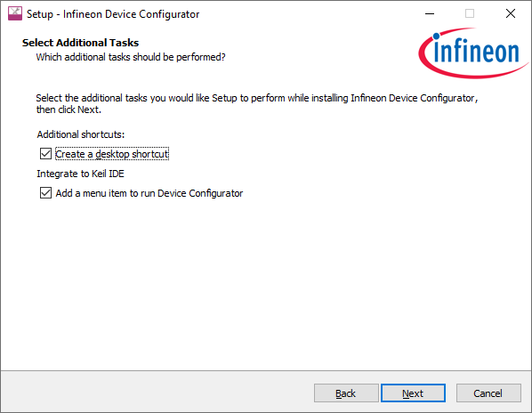Click the grey button bar left of Back
Image resolution: width=532 pixels, height=413 pixels.
[x=156, y=392]
